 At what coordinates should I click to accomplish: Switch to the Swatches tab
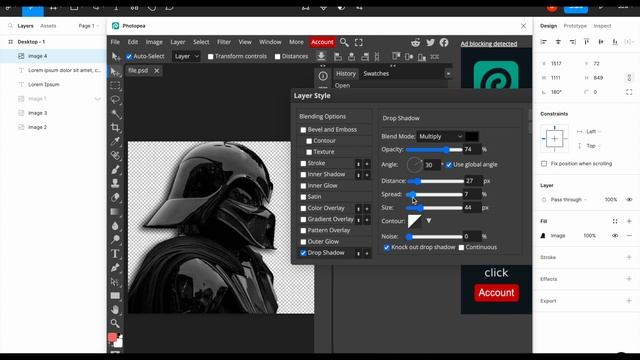(x=376, y=73)
